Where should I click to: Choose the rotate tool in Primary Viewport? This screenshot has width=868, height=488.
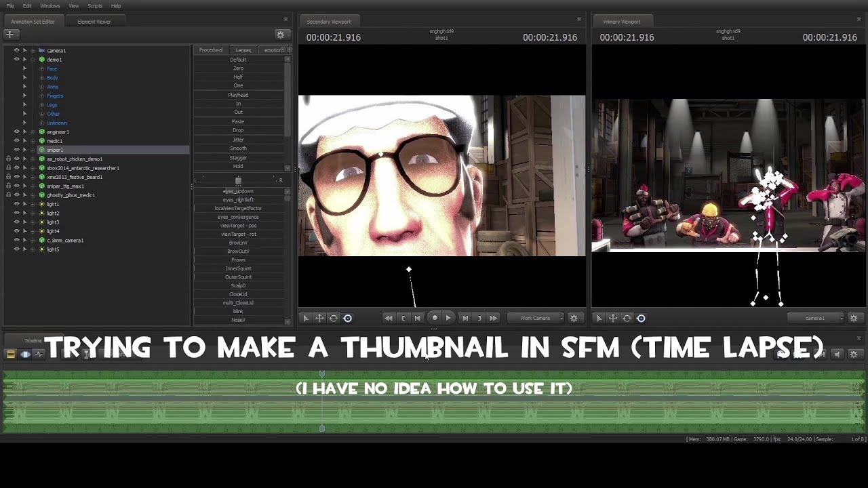tap(627, 318)
